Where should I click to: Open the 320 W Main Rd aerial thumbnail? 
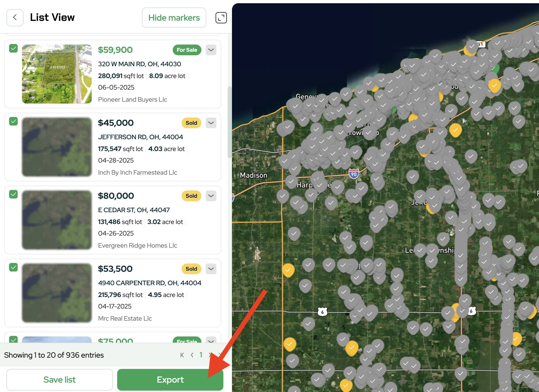click(57, 74)
